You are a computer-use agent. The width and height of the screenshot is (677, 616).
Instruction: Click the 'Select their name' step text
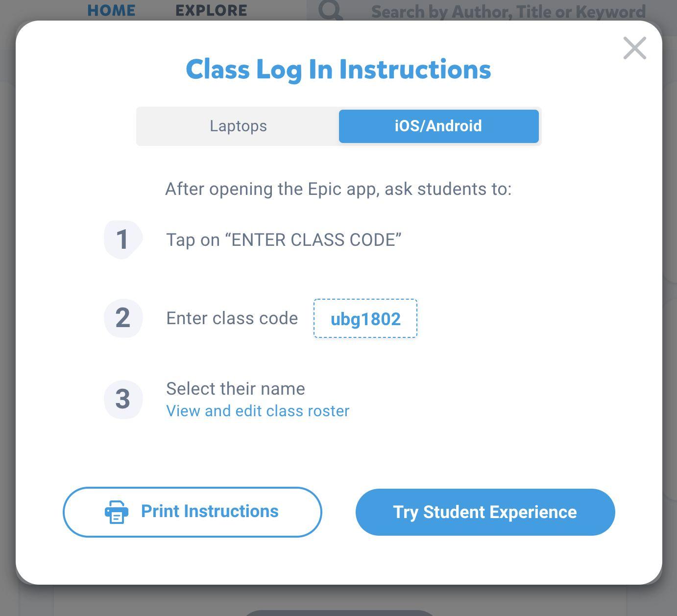tap(236, 388)
